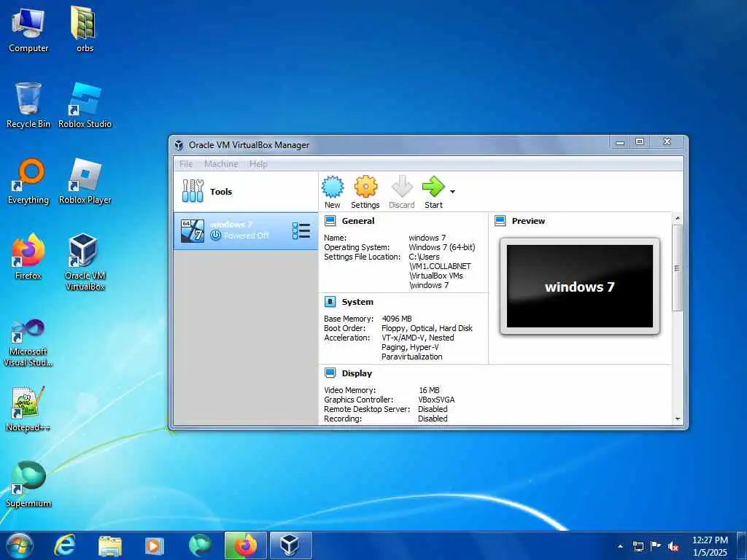Click the details pane vertical scrollbar thumb
747x560 pixels.
pyautogui.click(x=678, y=268)
